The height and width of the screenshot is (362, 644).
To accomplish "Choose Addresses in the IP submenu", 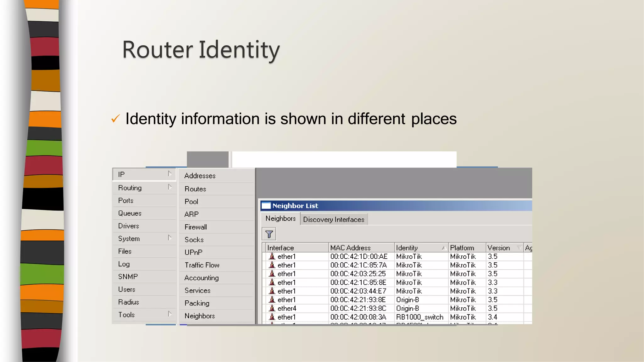I will [x=216, y=176].
